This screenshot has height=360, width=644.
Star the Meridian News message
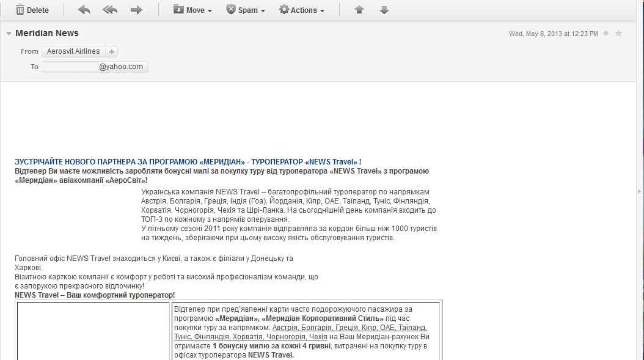click(x=618, y=34)
